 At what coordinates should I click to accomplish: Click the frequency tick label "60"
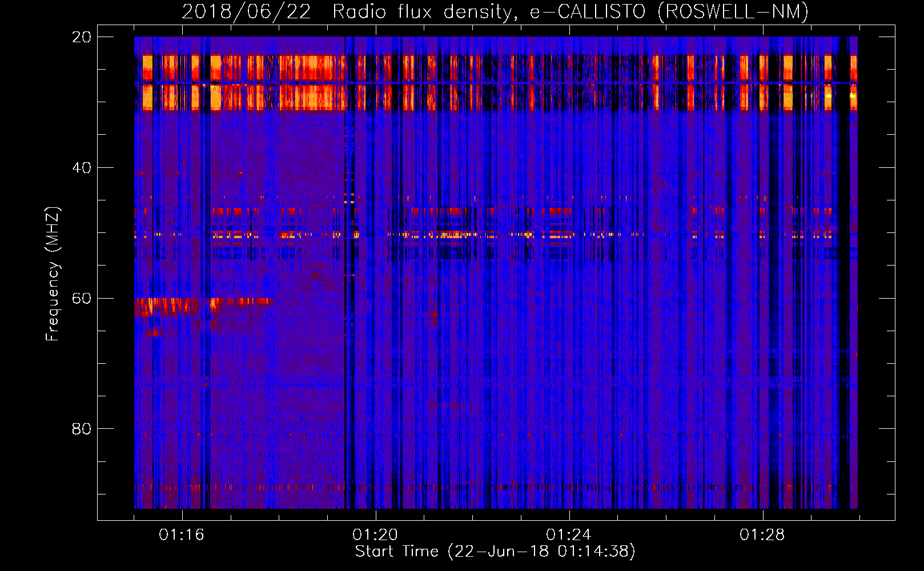(82, 299)
